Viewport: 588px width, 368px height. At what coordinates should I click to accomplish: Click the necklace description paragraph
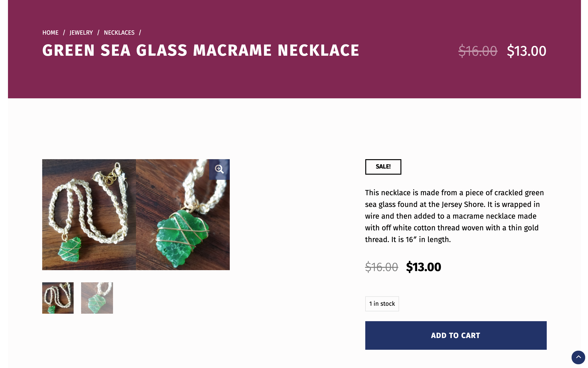point(454,216)
